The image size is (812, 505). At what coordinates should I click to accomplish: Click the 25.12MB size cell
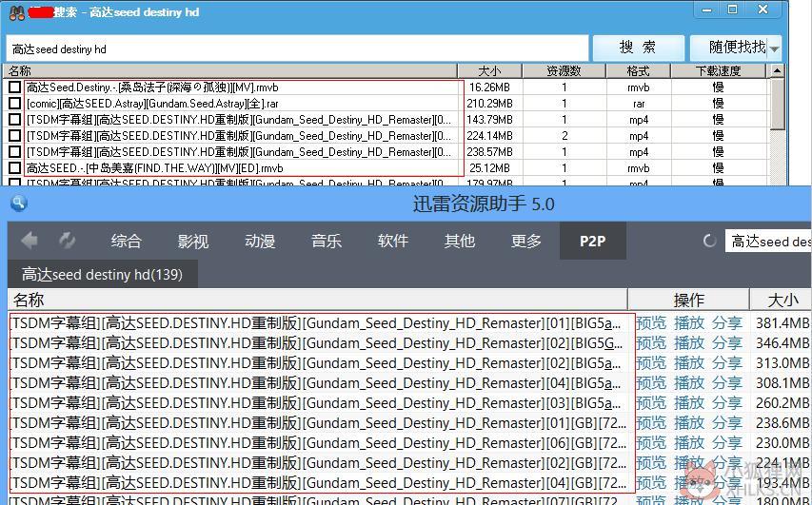[x=489, y=168]
